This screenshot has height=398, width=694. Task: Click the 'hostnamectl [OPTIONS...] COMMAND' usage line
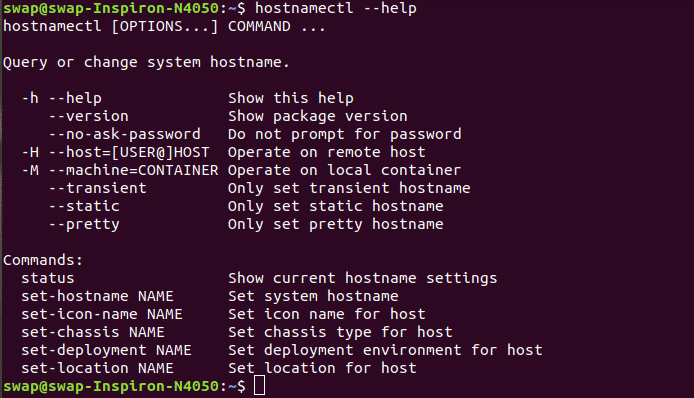click(x=147, y=27)
